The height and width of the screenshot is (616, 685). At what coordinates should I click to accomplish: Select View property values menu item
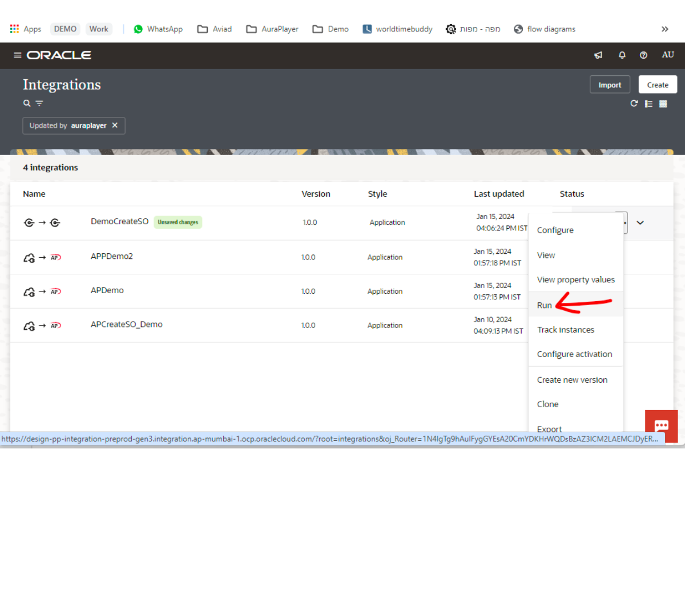coord(576,280)
